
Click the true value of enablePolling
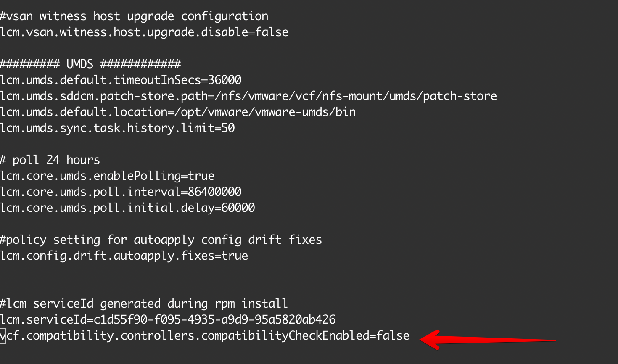[x=201, y=176]
